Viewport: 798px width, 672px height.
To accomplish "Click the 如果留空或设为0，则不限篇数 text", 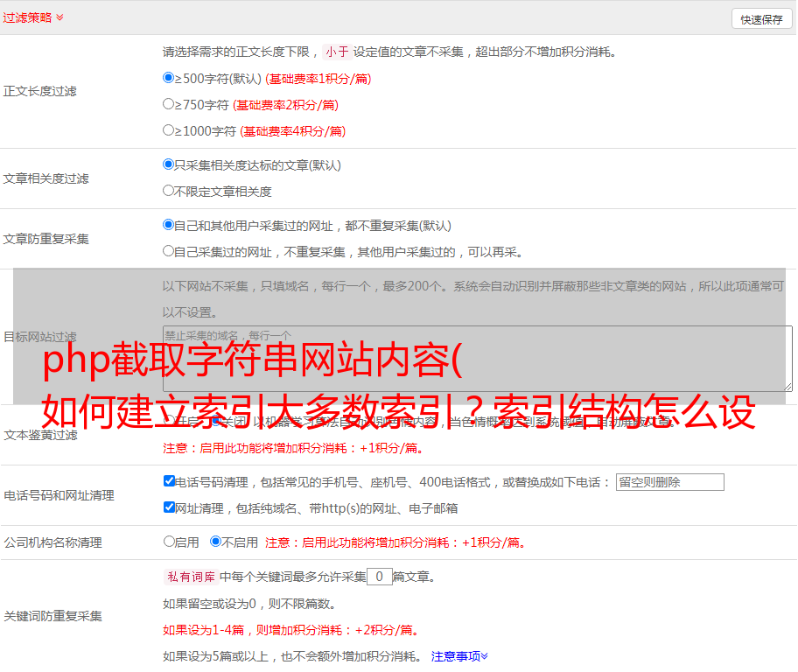I will click(249, 605).
